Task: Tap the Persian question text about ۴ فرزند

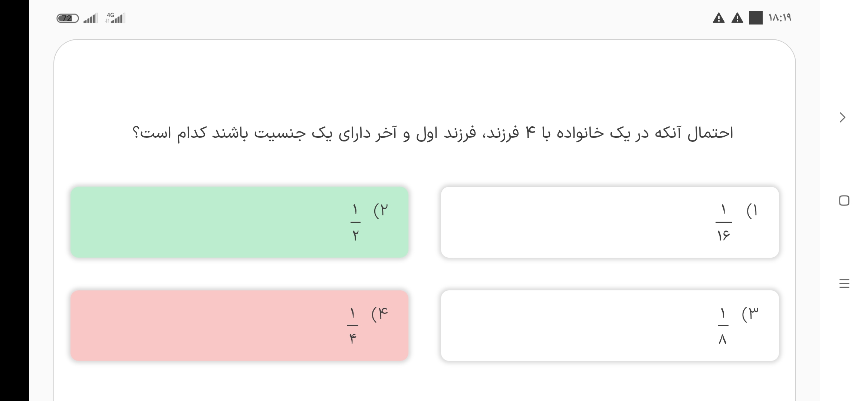Action: [433, 133]
